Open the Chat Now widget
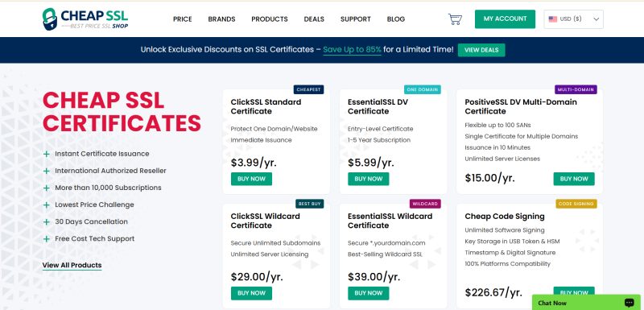644x310 pixels. 586,303
